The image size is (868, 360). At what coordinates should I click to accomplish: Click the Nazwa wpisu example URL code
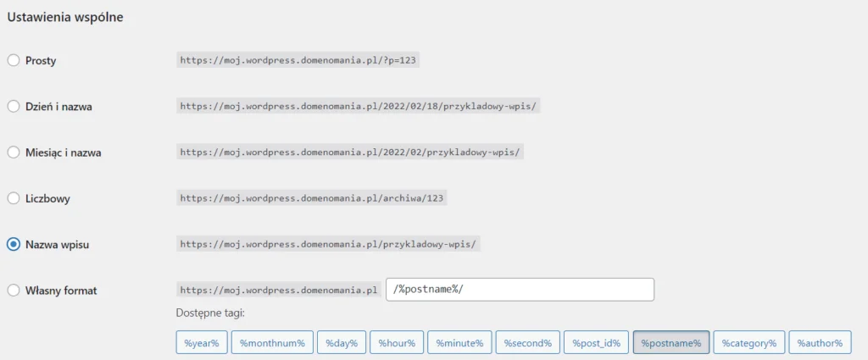click(x=328, y=244)
